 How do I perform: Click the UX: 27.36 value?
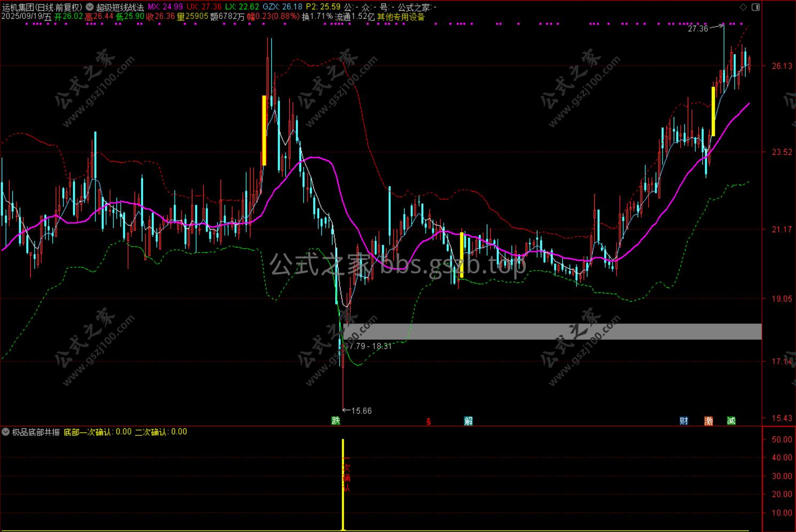[204, 7]
